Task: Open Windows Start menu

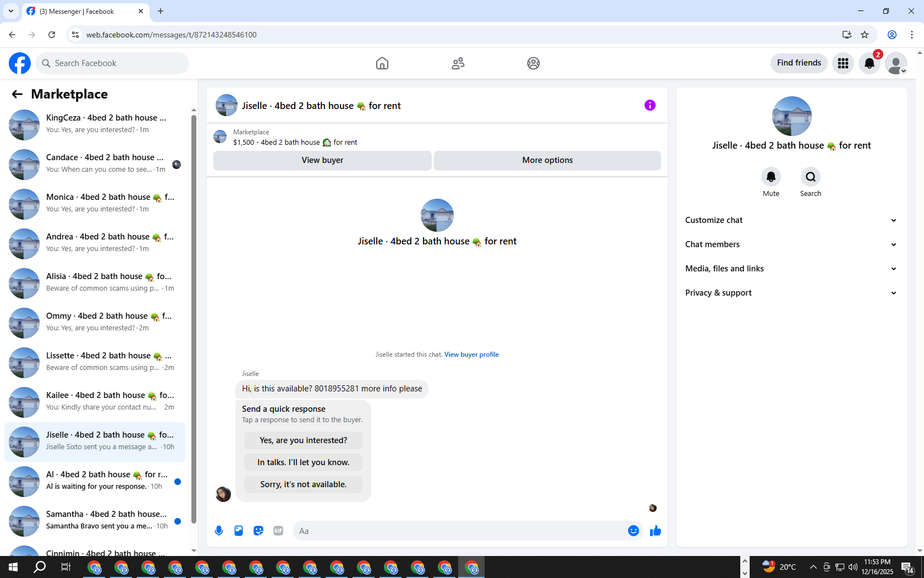Action: pos(13,567)
